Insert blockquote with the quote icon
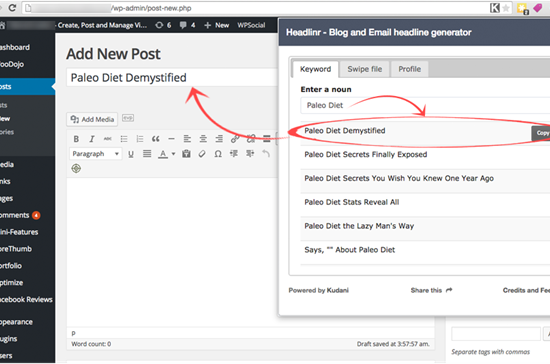The width and height of the screenshot is (550, 364). [x=156, y=139]
